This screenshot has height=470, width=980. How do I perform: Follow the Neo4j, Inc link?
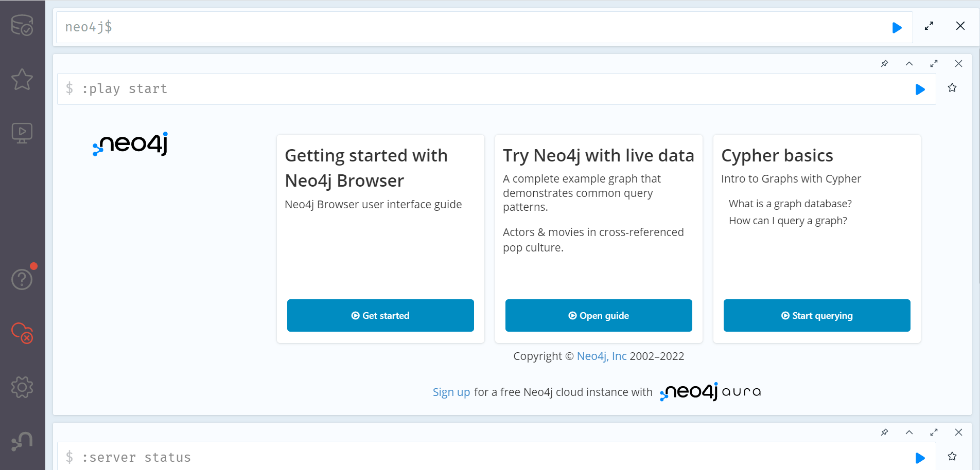(602, 356)
